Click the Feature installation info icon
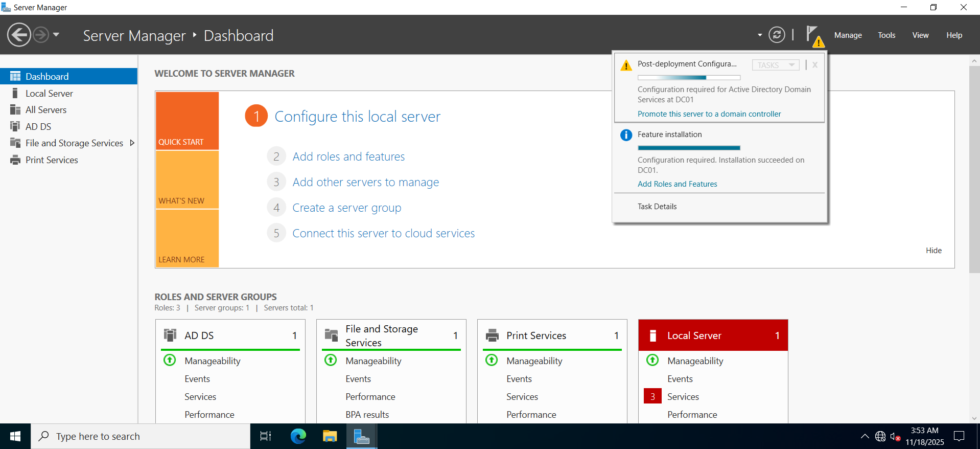This screenshot has height=449, width=980. pos(626,135)
